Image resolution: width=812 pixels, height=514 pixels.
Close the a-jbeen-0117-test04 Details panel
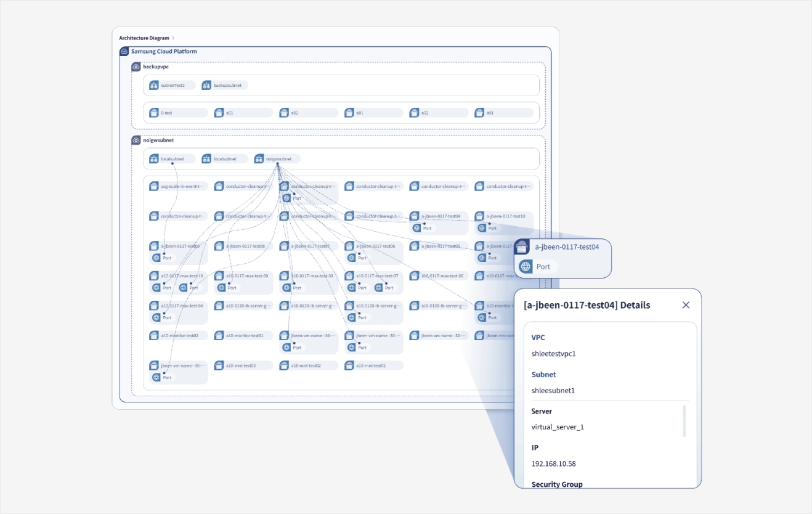(x=686, y=305)
